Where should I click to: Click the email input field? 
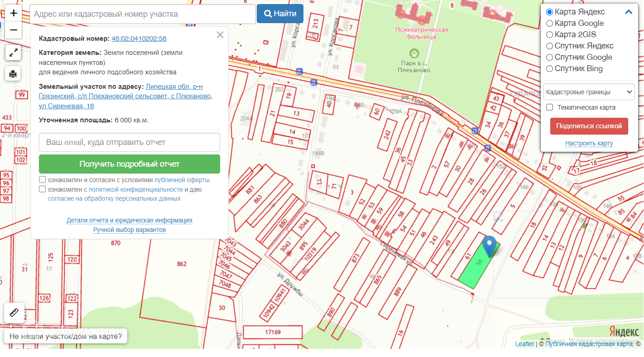[x=130, y=142]
